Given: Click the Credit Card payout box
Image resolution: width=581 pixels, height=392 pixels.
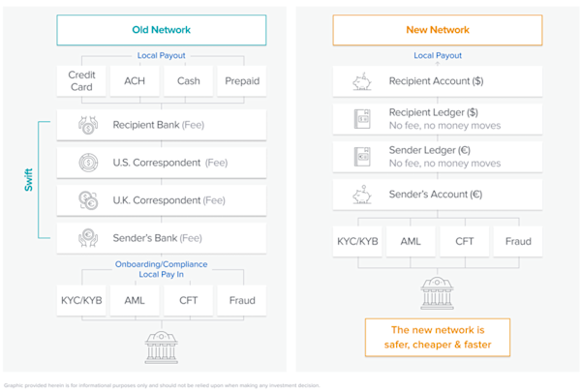Looking at the screenshot, I should click(x=81, y=81).
